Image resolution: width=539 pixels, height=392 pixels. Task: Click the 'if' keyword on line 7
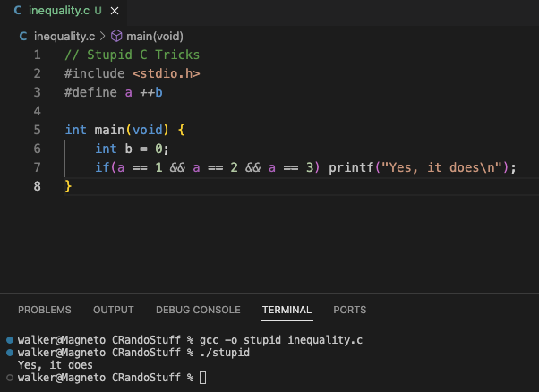click(102, 167)
